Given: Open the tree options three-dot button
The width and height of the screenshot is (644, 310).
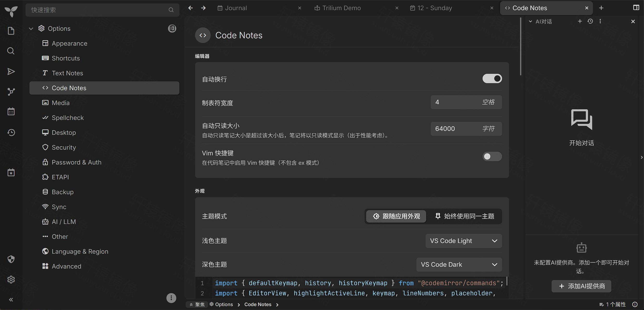Looking at the screenshot, I should click(171, 298).
